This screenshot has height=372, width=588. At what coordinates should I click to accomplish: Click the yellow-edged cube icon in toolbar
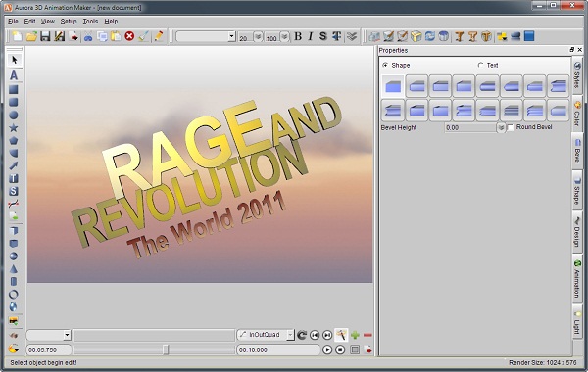[x=416, y=36]
